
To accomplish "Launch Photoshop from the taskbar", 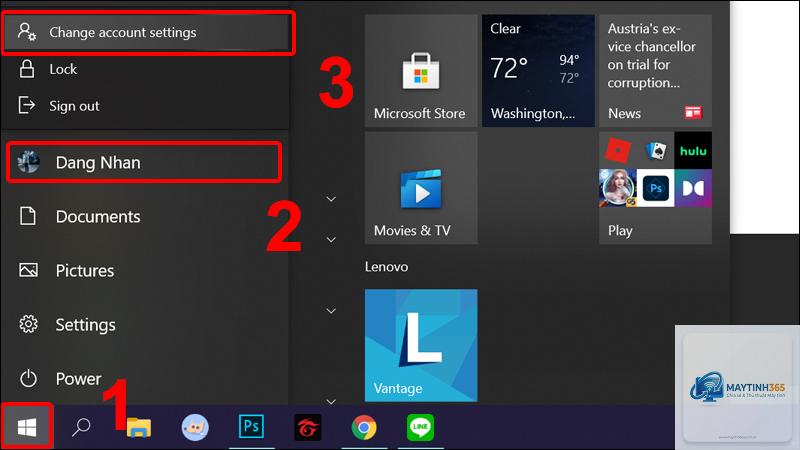I will coord(251,426).
